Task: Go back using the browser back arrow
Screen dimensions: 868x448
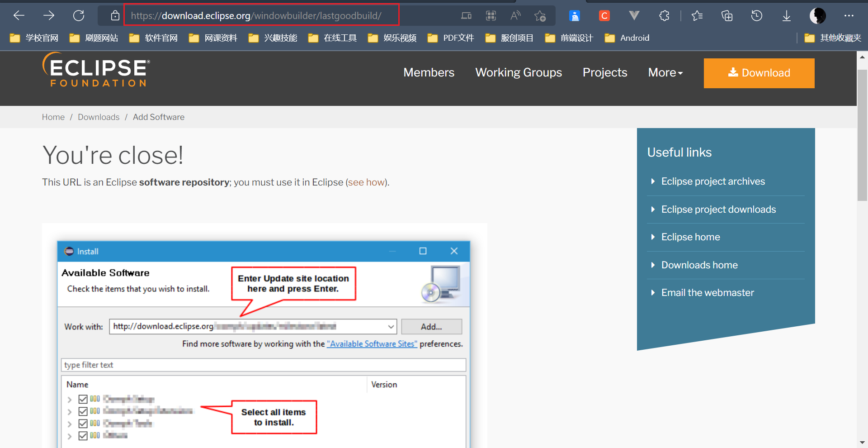Action: 19,16
